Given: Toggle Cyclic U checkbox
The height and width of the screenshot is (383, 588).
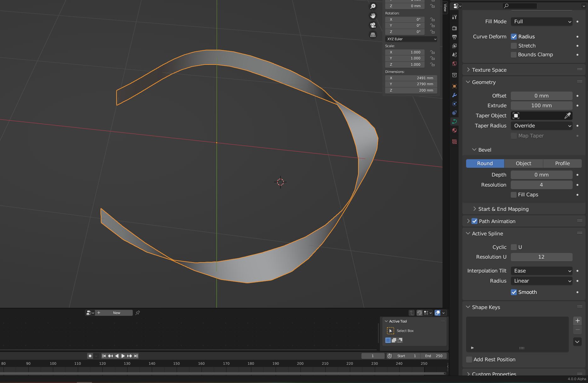Looking at the screenshot, I should tap(514, 247).
